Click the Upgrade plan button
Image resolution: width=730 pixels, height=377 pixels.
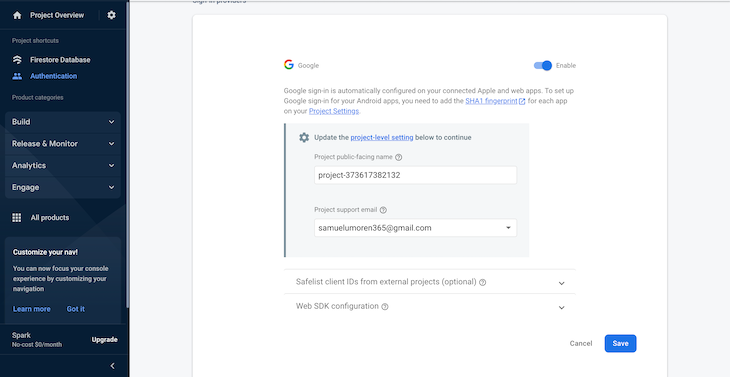[x=104, y=340]
